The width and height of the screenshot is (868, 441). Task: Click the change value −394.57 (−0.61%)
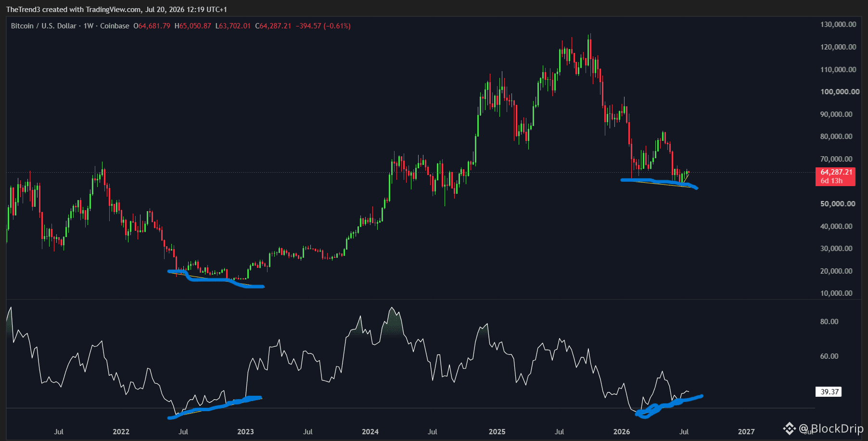323,26
